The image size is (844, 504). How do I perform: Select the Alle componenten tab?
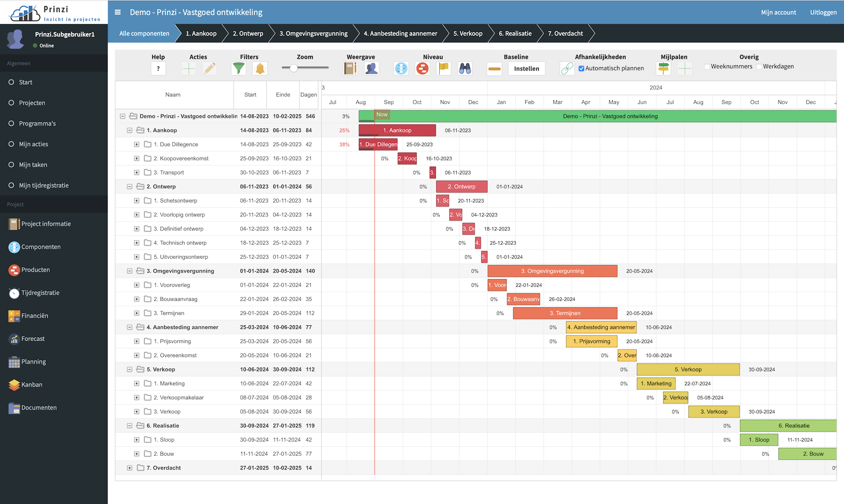[144, 33]
